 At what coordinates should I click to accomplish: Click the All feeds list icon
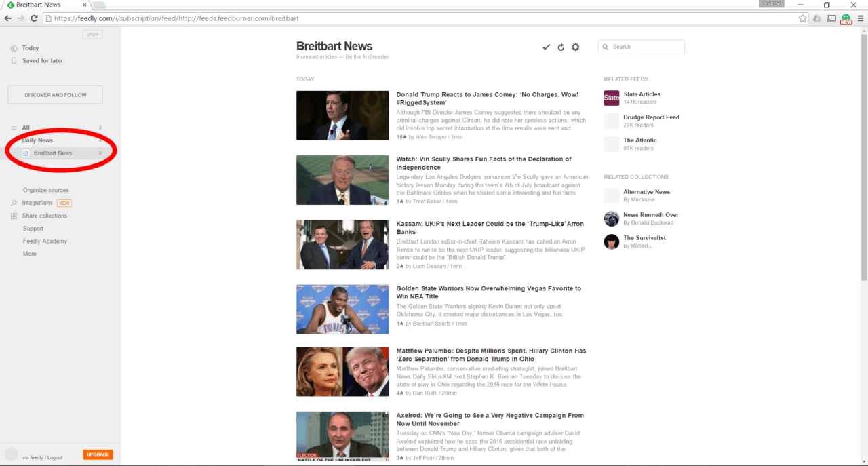(x=14, y=128)
